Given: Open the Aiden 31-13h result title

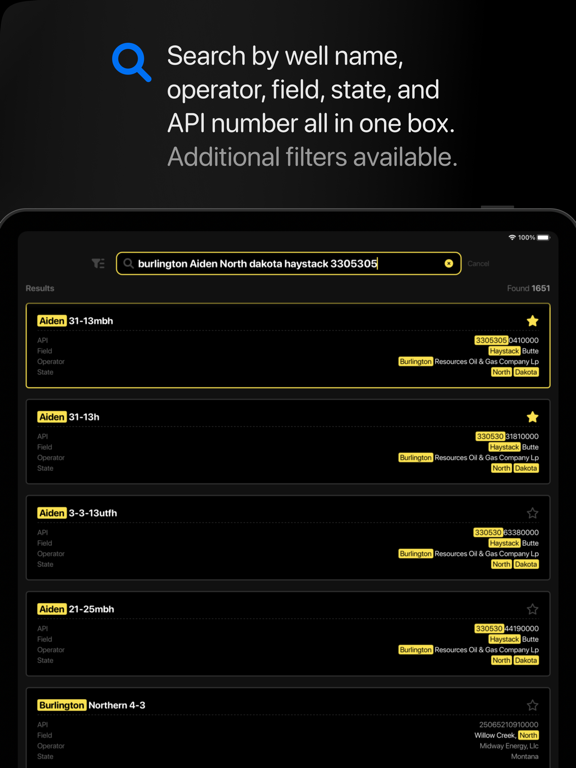Looking at the screenshot, I should pyautogui.click(x=69, y=417).
